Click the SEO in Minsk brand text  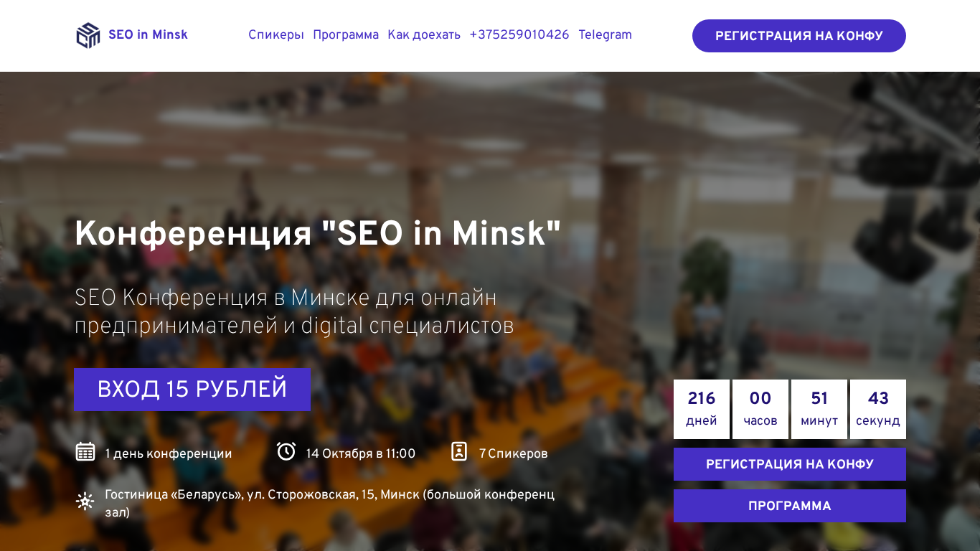tap(148, 35)
